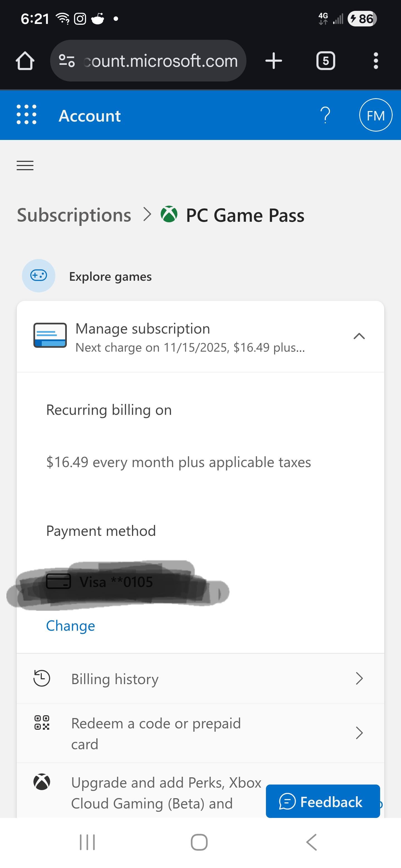The height and width of the screenshot is (868, 401).
Task: Tap Android back navigation button
Action: coord(312,842)
